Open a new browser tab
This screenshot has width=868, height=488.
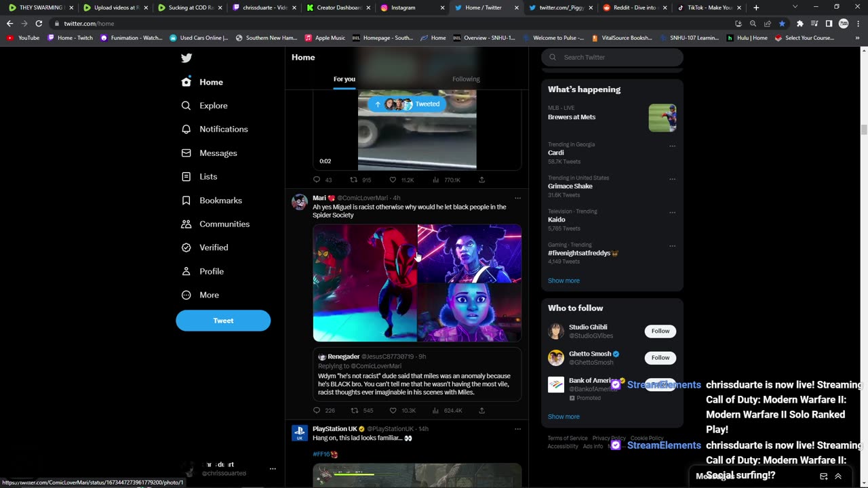756,7
